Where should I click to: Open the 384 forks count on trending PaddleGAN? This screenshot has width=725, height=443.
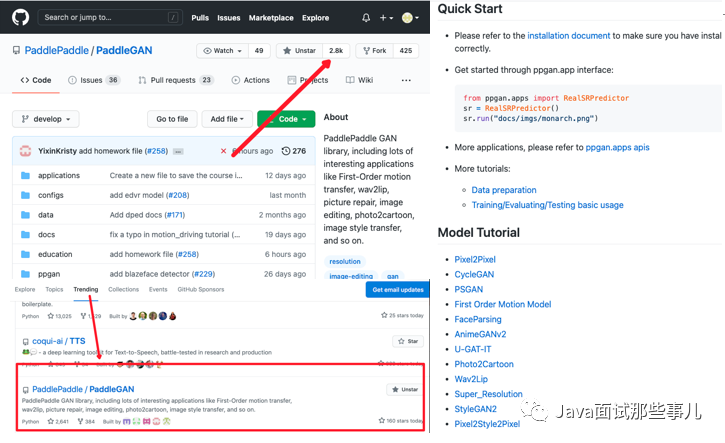click(86, 421)
